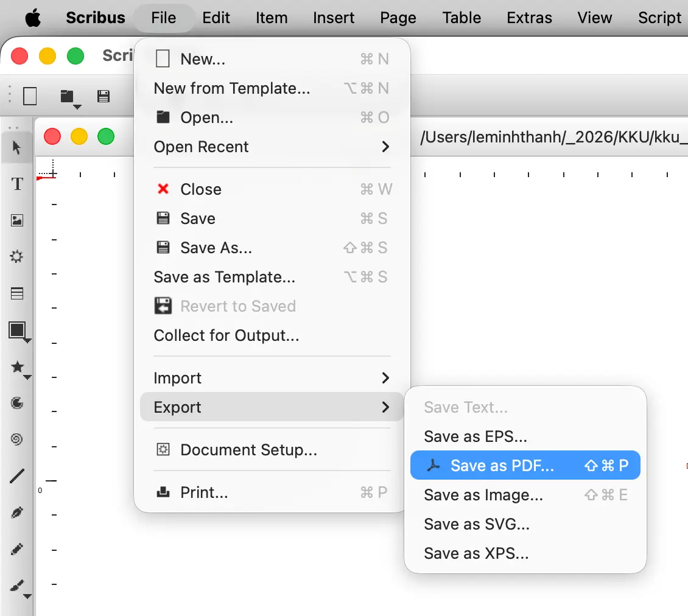This screenshot has width=688, height=616.
Task: Select the Render Frame gear tool
Action: click(x=16, y=256)
